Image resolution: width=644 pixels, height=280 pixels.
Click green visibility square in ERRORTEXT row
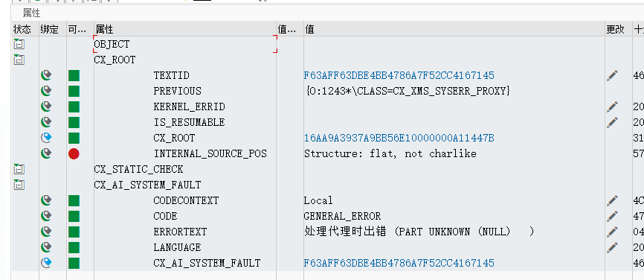(x=74, y=232)
